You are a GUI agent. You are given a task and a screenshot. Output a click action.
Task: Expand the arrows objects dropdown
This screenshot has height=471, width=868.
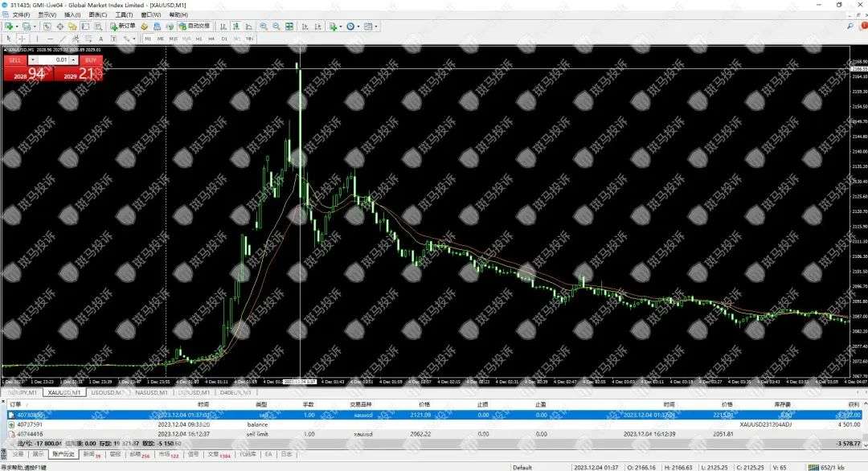coord(134,39)
